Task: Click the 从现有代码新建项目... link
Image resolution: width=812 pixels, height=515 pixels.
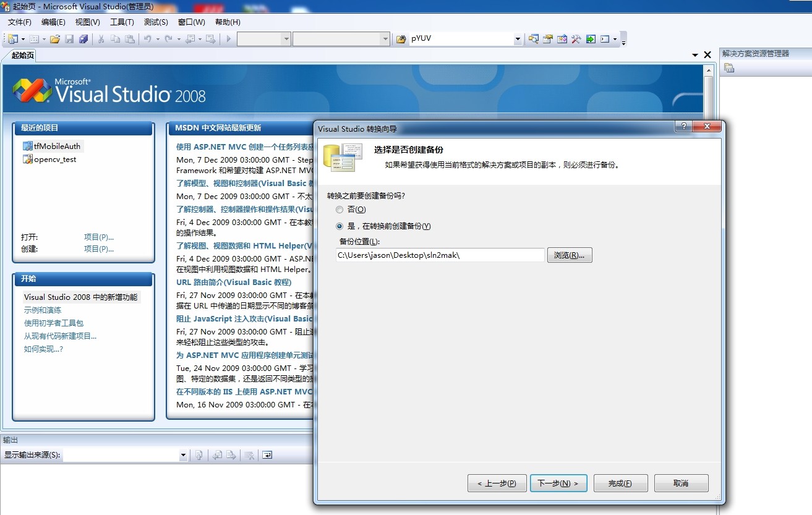Action: point(60,336)
